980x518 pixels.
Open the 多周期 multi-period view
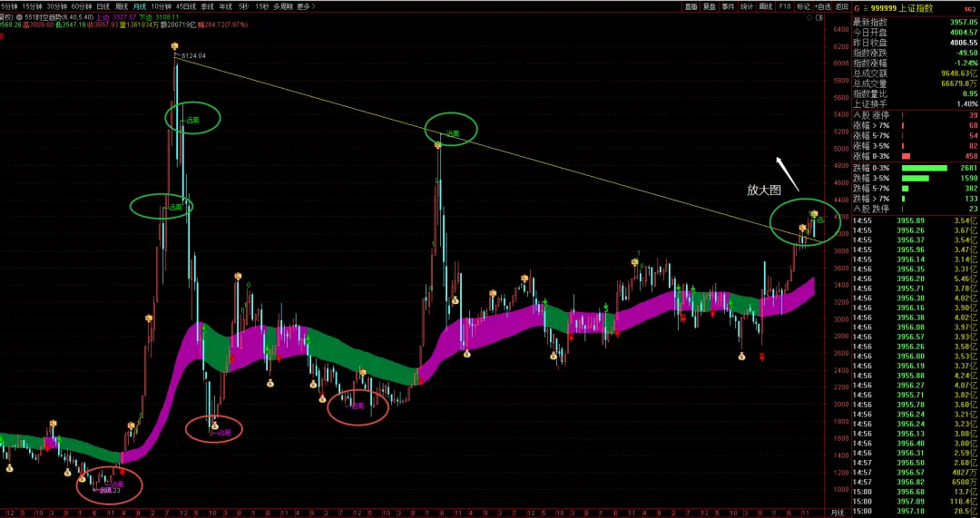pyautogui.click(x=282, y=6)
